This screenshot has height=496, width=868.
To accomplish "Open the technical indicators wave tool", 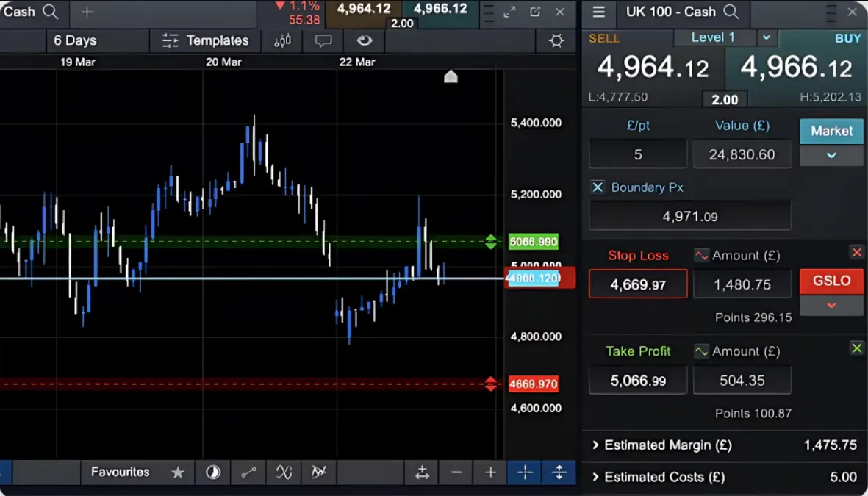I will [284, 472].
